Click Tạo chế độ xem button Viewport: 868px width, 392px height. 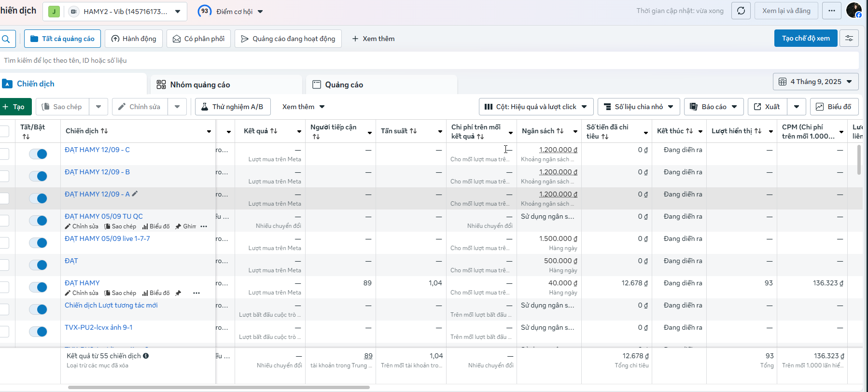click(x=806, y=38)
